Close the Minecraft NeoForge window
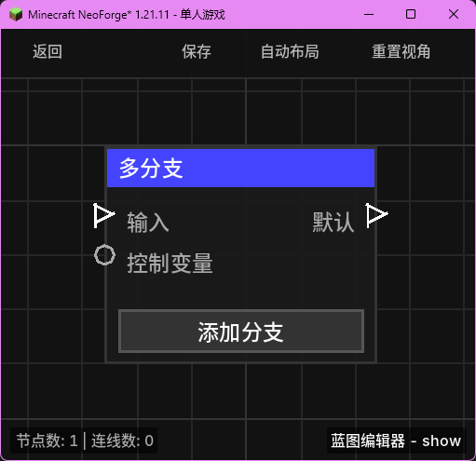This screenshot has width=476, height=461. coord(454,14)
